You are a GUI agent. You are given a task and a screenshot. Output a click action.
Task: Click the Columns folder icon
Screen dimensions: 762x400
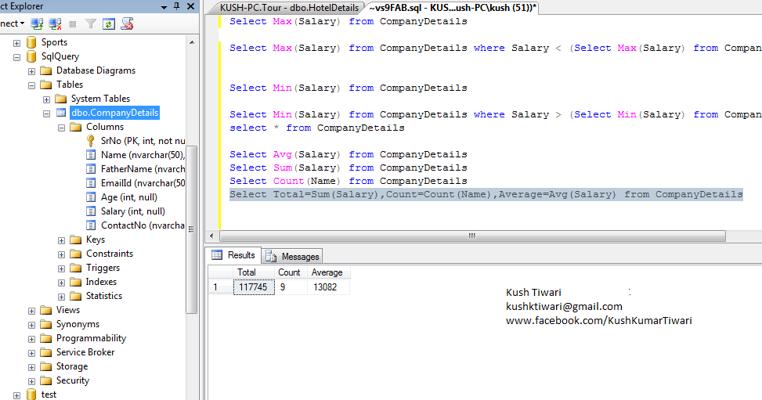(76, 127)
